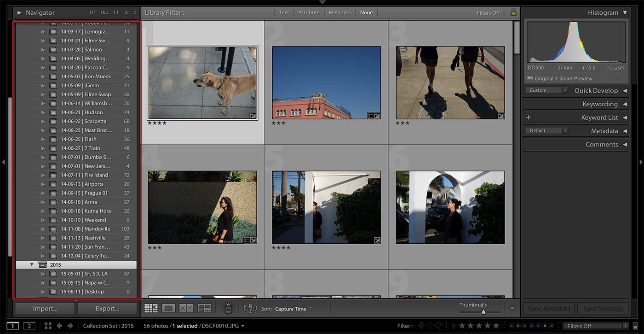This screenshot has width=644, height=334.
Task: Collapse the 2015 collection set triangle
Action: pyautogui.click(x=32, y=265)
